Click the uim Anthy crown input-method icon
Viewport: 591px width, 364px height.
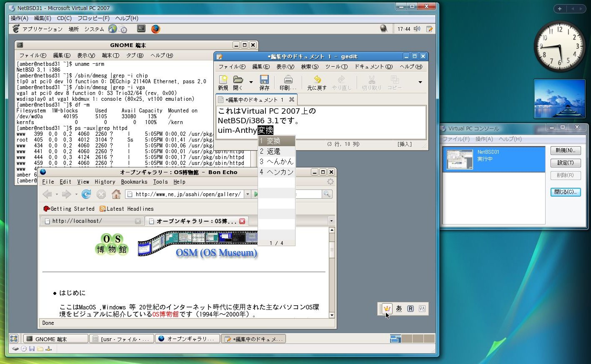click(387, 309)
